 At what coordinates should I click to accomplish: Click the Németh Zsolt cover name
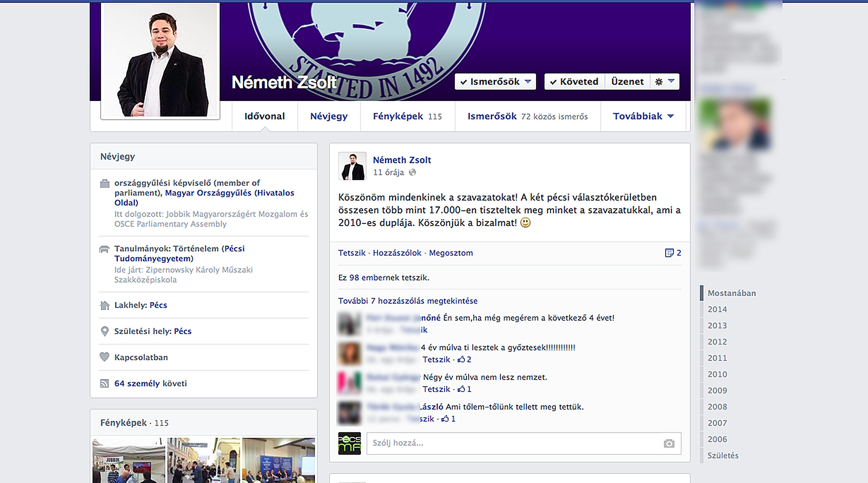click(x=284, y=82)
